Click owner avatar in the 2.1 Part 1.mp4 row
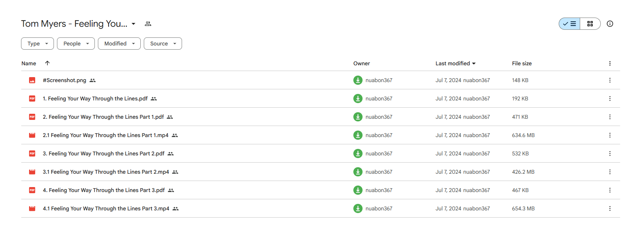This screenshot has width=644, height=239. pos(358,135)
